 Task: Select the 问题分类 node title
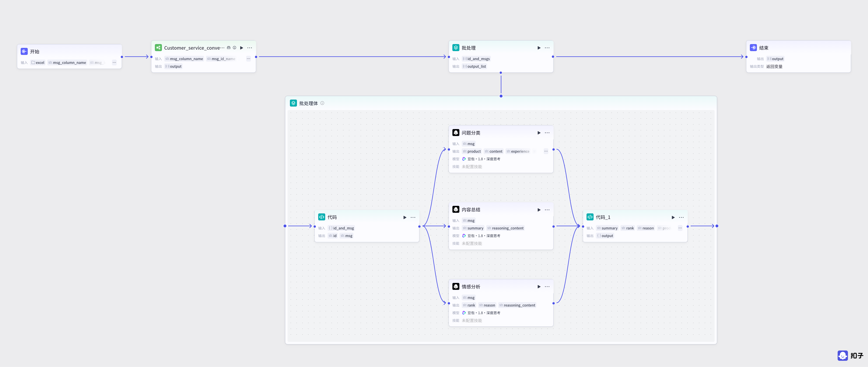[x=471, y=133]
